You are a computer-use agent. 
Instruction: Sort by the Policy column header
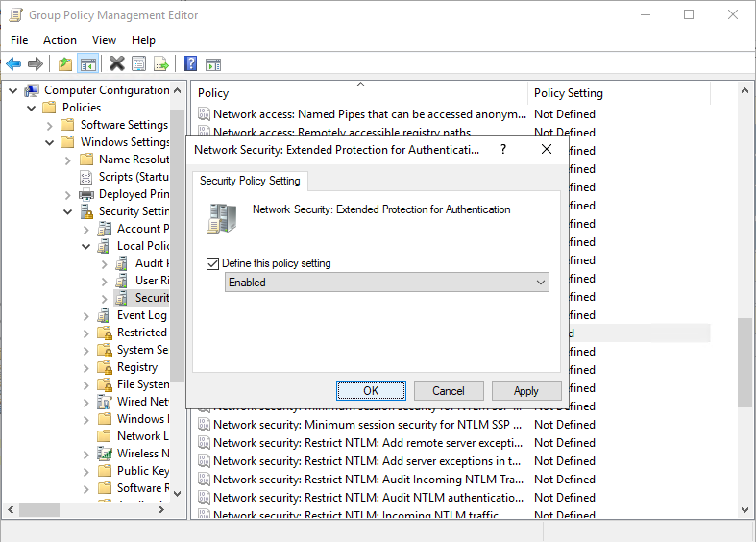tap(360, 92)
